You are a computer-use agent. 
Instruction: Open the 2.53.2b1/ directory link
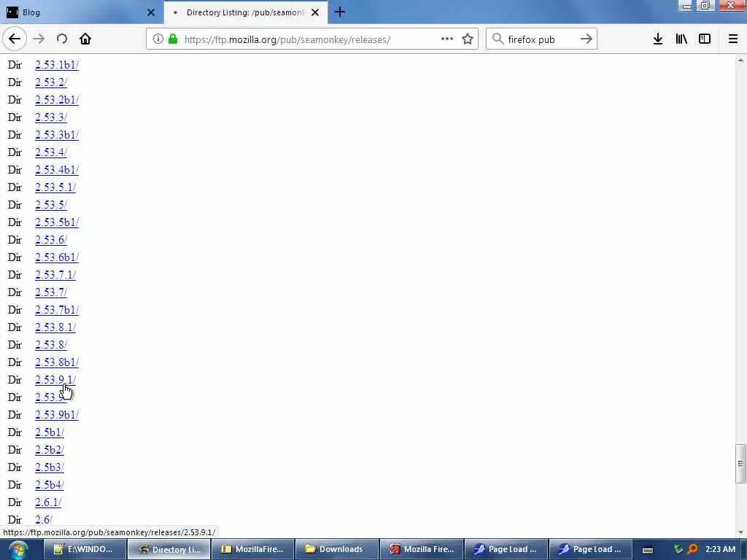57,100
